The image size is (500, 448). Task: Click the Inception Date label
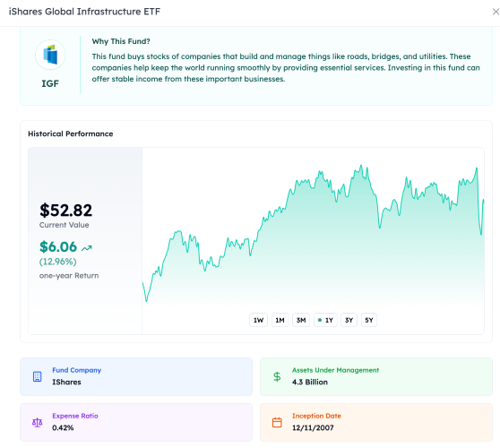pyautogui.click(x=316, y=416)
